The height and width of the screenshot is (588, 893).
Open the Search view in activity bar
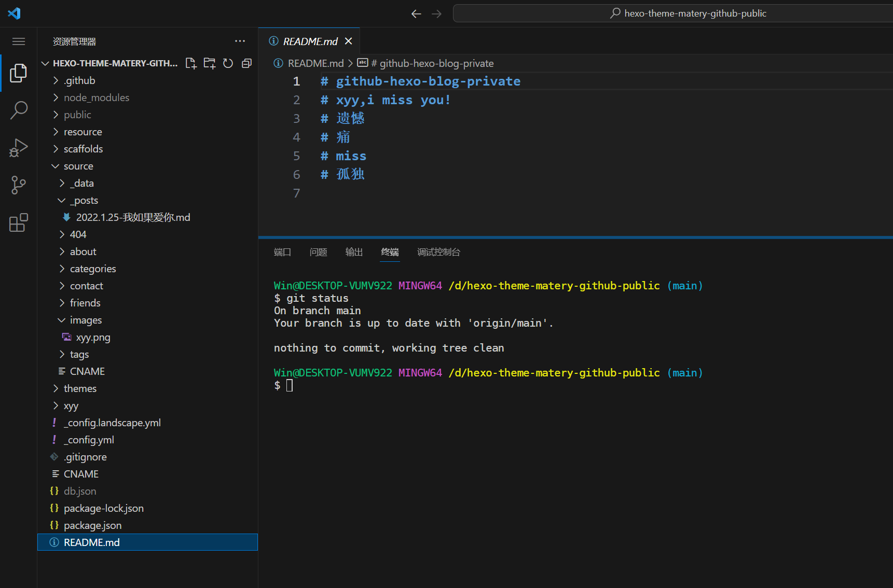tap(19, 110)
